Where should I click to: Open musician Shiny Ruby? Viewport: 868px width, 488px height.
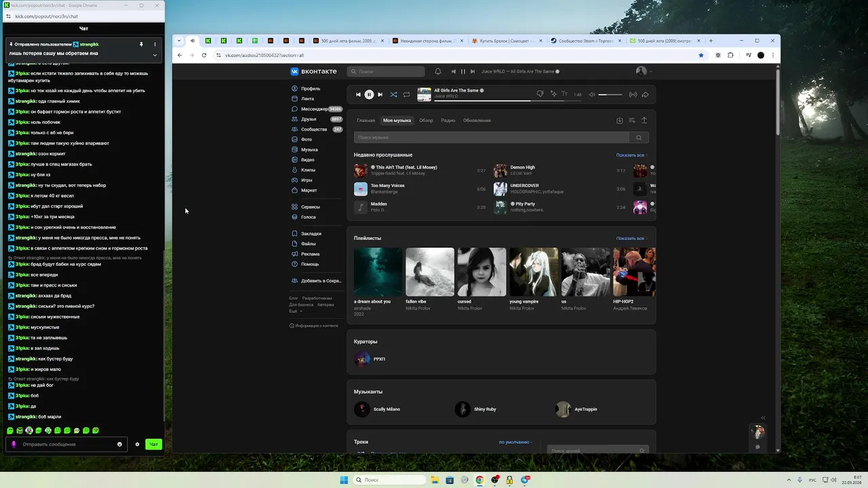pos(476,409)
